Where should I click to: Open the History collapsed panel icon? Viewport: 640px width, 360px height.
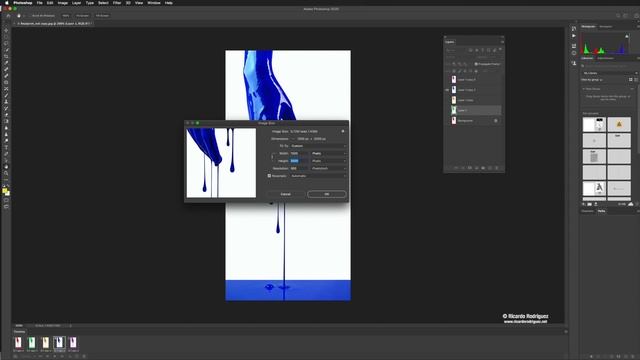tap(574, 29)
